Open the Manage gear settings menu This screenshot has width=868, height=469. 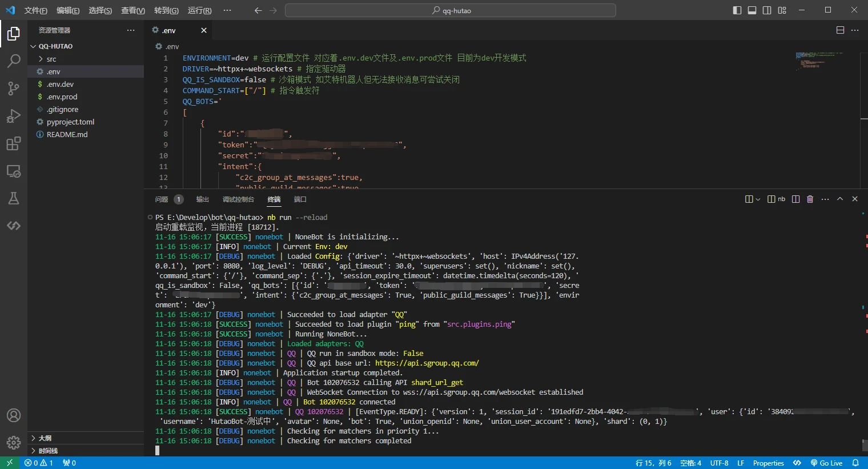click(x=14, y=442)
